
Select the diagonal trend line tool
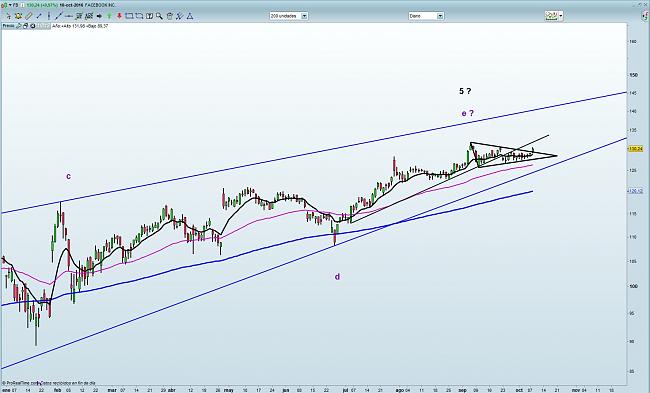[x=59, y=16]
